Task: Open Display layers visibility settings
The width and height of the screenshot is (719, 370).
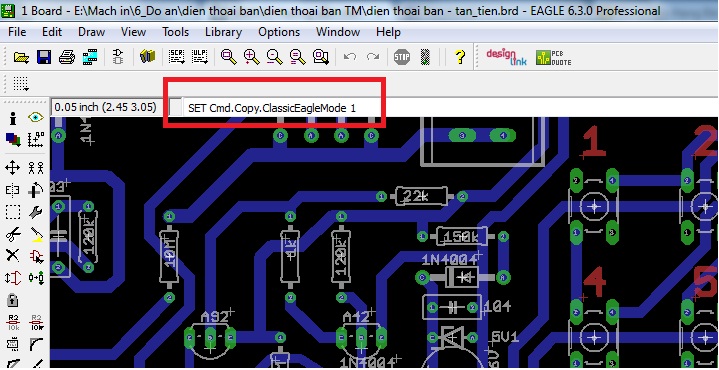Action: [12, 139]
